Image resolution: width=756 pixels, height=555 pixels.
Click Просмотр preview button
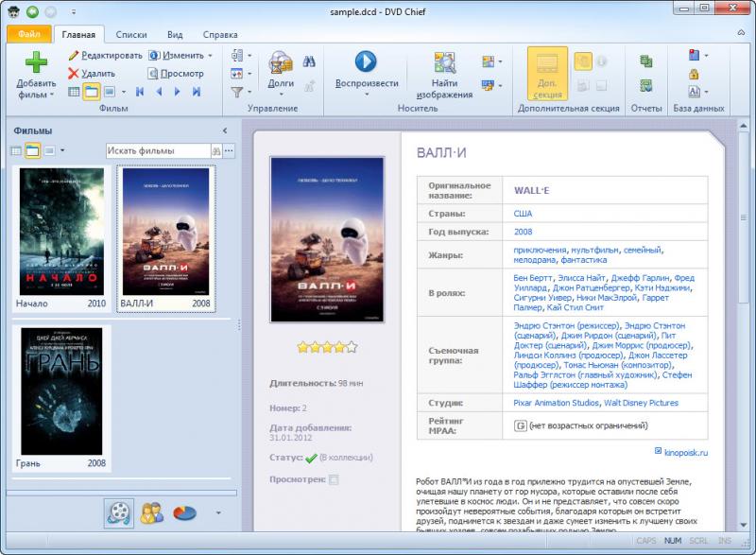[x=176, y=74]
